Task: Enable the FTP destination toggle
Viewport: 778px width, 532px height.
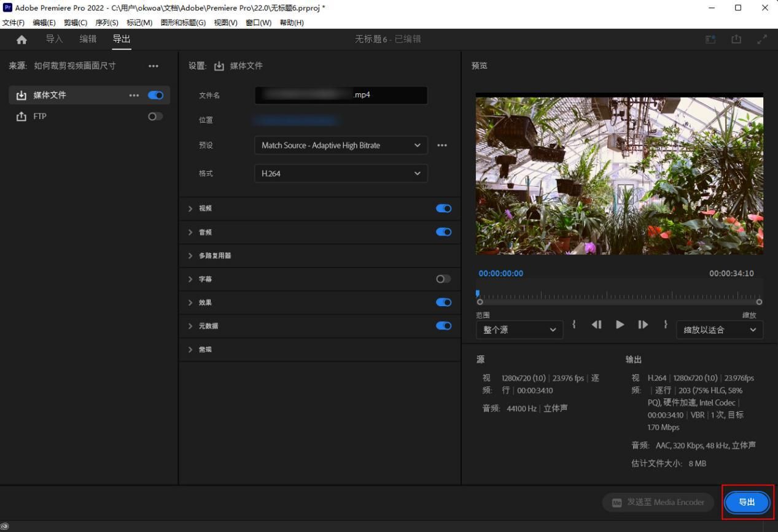Action: click(x=155, y=116)
